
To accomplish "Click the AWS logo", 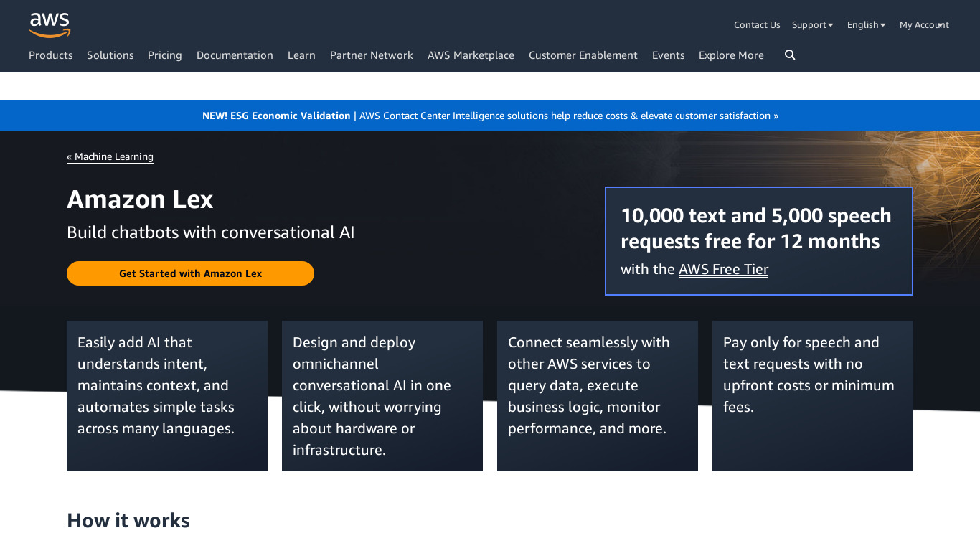I will [50, 25].
